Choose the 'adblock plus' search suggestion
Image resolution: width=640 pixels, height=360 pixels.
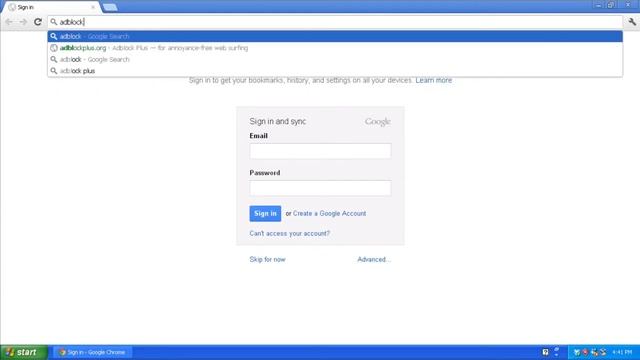(x=335, y=71)
